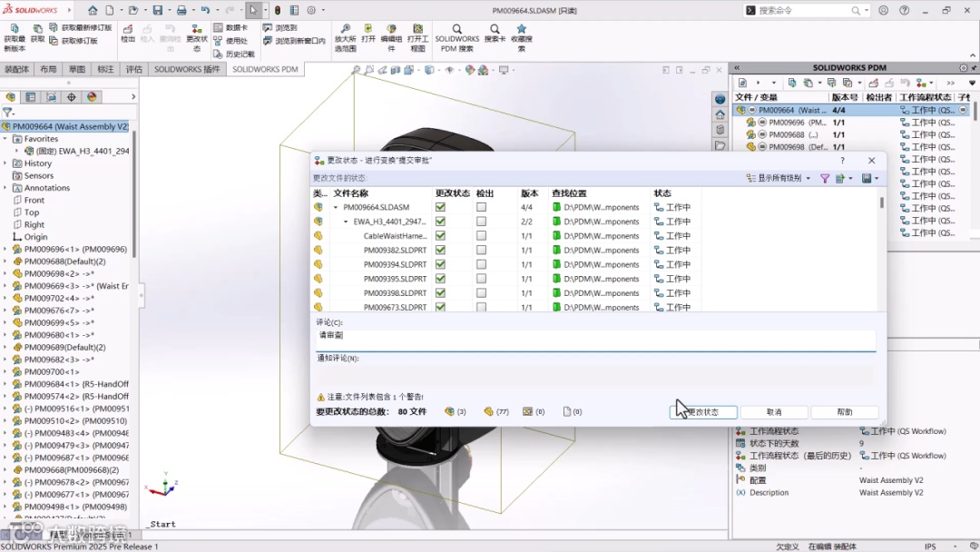Open the Options gear icon
The width and height of the screenshot is (980, 552).
(311, 10)
